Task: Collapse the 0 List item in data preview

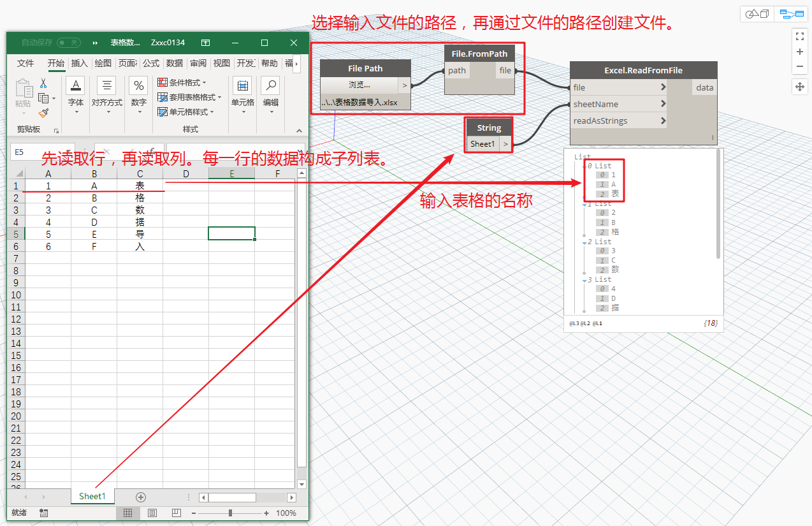Action: pos(584,166)
